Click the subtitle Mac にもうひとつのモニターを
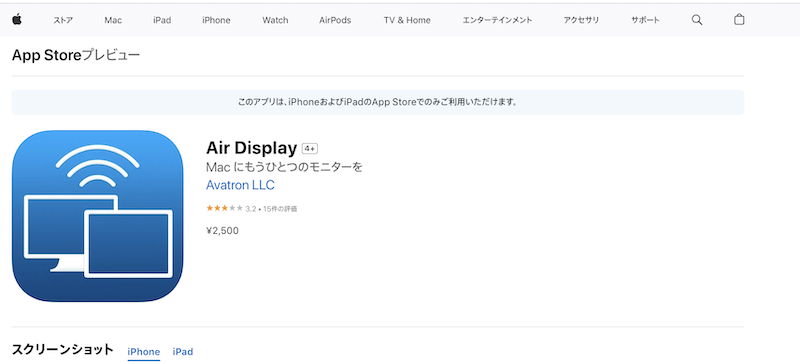800x364 pixels. click(x=284, y=167)
